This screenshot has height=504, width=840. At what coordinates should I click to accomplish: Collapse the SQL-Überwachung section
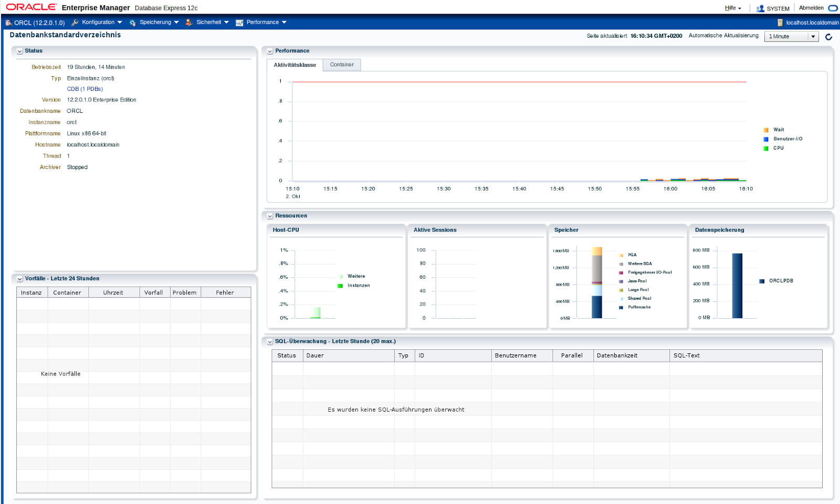(269, 341)
